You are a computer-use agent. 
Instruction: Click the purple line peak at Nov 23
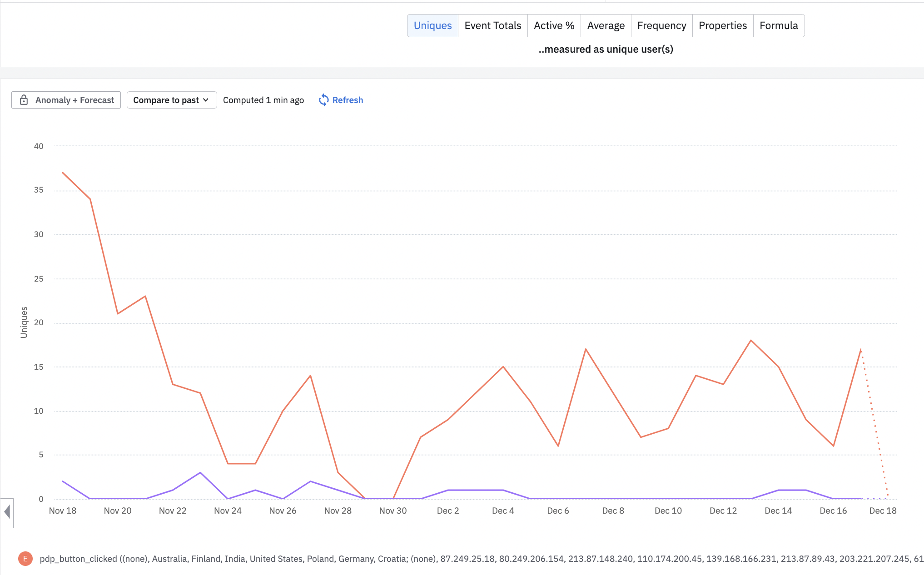(x=200, y=473)
